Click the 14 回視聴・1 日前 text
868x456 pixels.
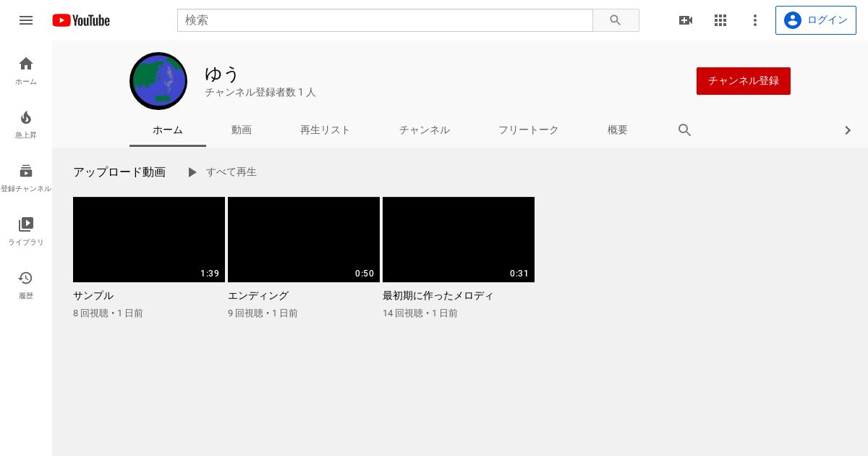tap(420, 313)
